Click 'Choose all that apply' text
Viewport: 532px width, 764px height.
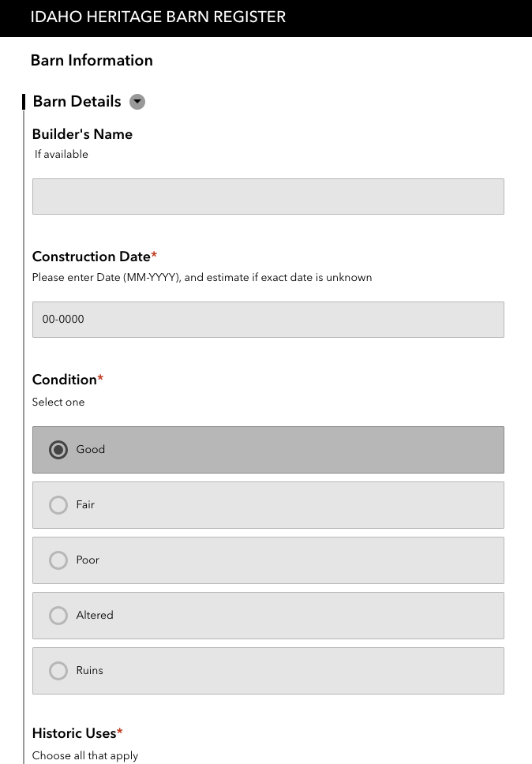pos(84,755)
